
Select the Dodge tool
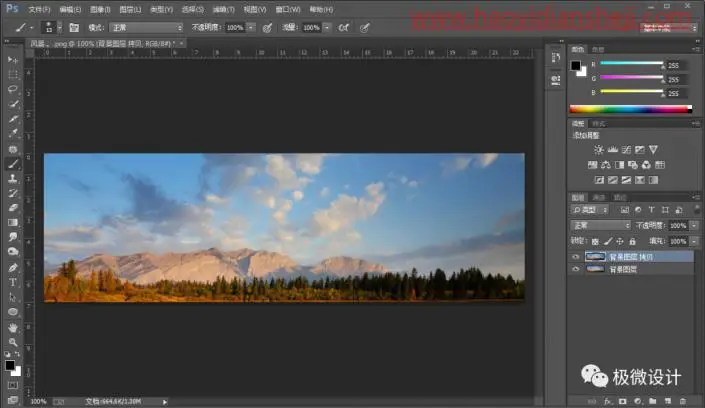click(x=13, y=252)
